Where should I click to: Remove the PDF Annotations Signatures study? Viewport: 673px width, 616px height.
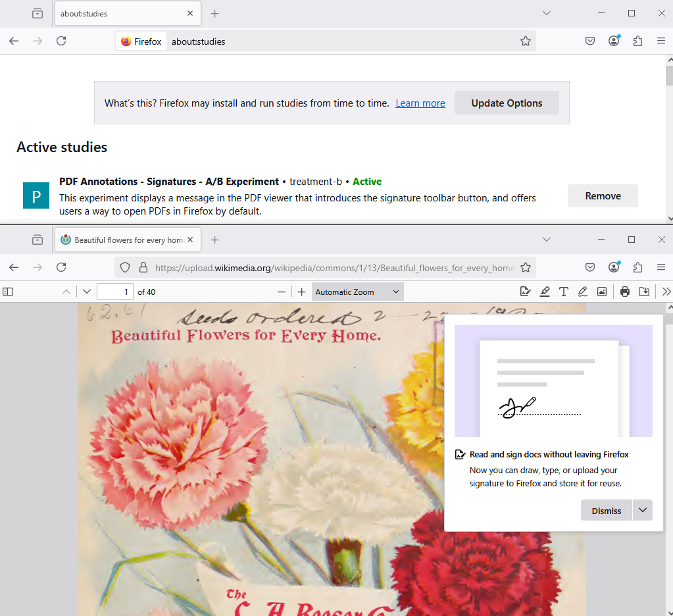(x=603, y=196)
